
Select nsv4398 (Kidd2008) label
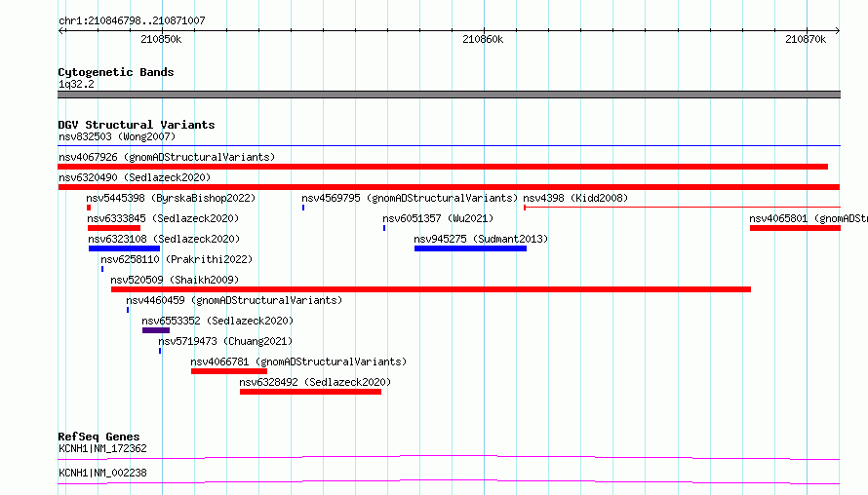575,198
